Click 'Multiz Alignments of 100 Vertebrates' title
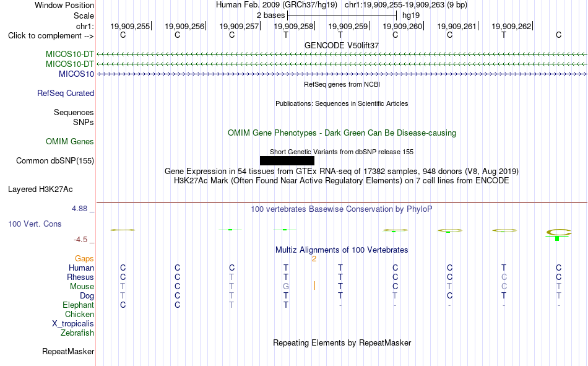588x366 pixels. point(342,250)
